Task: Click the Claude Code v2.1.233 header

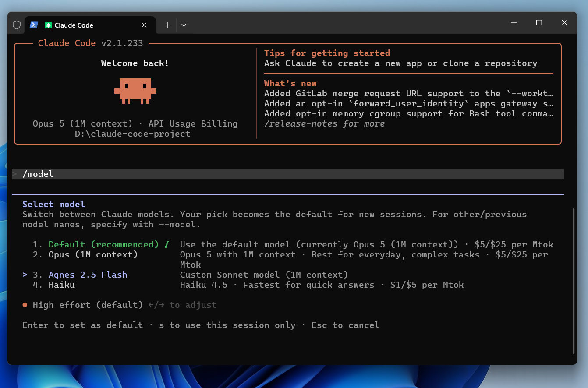Action: (90, 43)
